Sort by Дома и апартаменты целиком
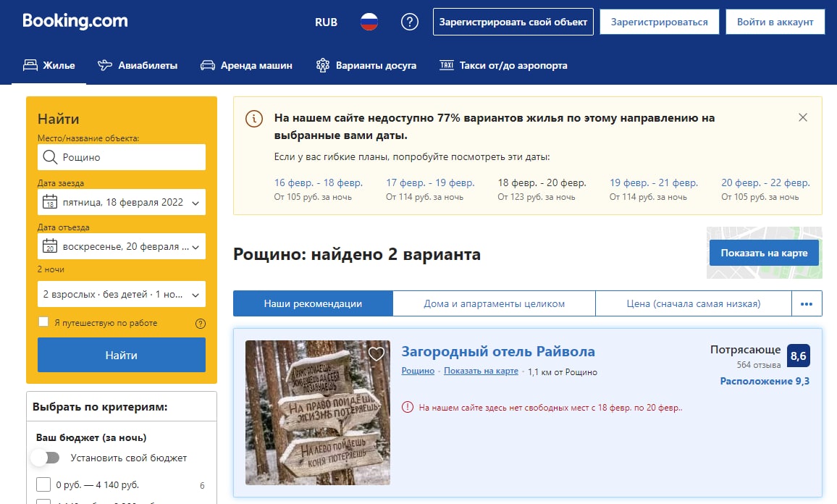The image size is (837, 504). coord(495,304)
